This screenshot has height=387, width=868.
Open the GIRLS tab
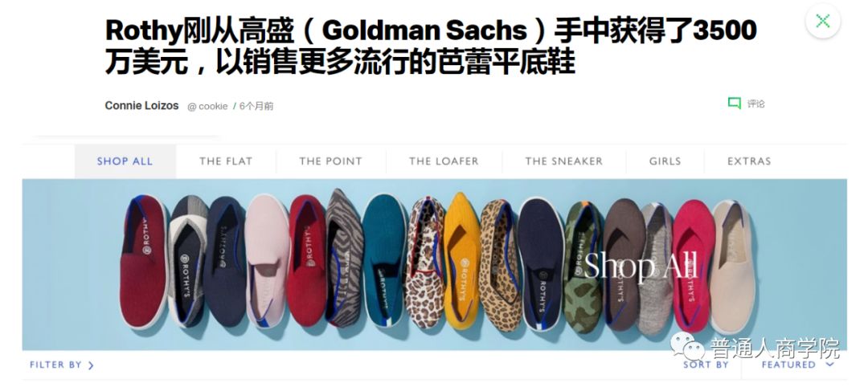[665, 161]
